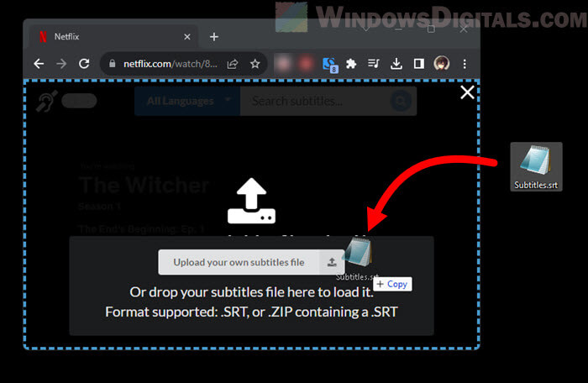The image size is (588, 383).
Task: Open the Extensions puzzle icon
Action: (x=351, y=64)
